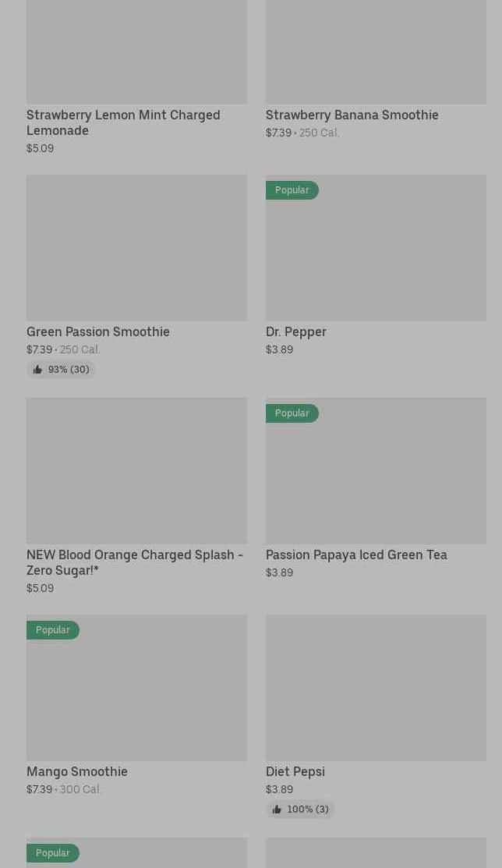This screenshot has width=502, height=868.
Task: Click Popular badge on Mango Smoothie
Action: pos(53,630)
